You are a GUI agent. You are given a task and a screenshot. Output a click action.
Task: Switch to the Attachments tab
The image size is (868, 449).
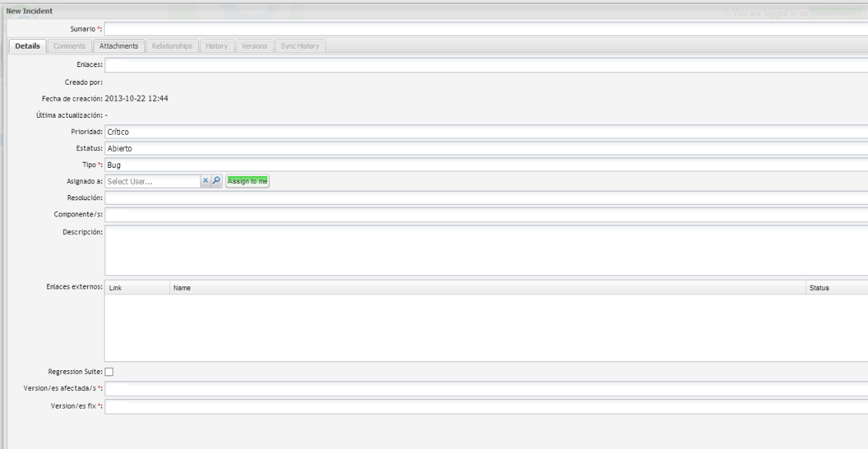point(119,46)
